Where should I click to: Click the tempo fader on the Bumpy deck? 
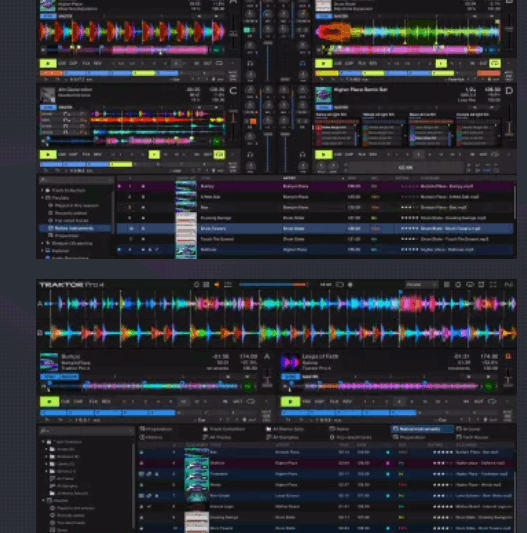pos(268,379)
